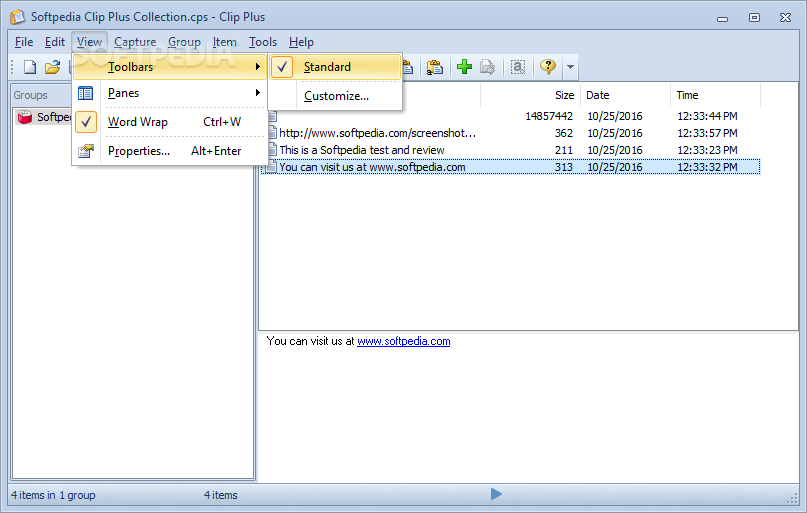Click the Panes menu icon
Image resolution: width=807 pixels, height=513 pixels.
(x=85, y=93)
